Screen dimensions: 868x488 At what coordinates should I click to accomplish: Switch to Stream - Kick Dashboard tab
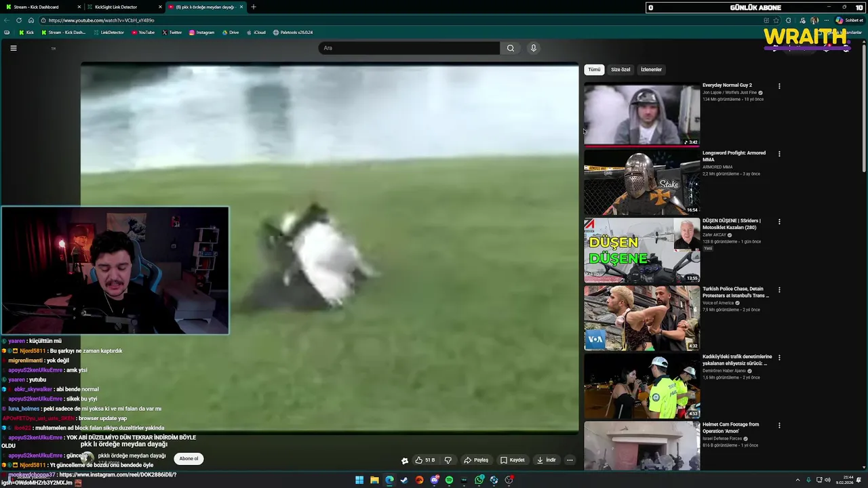[x=42, y=7]
